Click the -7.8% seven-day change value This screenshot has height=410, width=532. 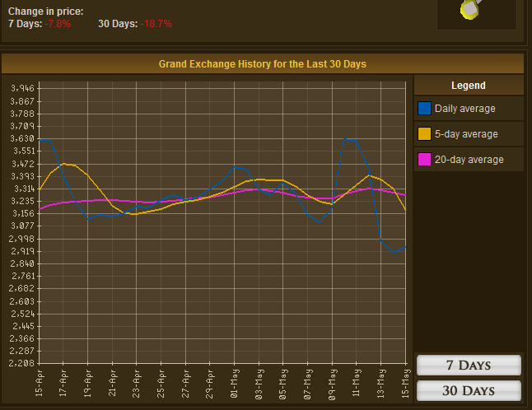(x=58, y=24)
